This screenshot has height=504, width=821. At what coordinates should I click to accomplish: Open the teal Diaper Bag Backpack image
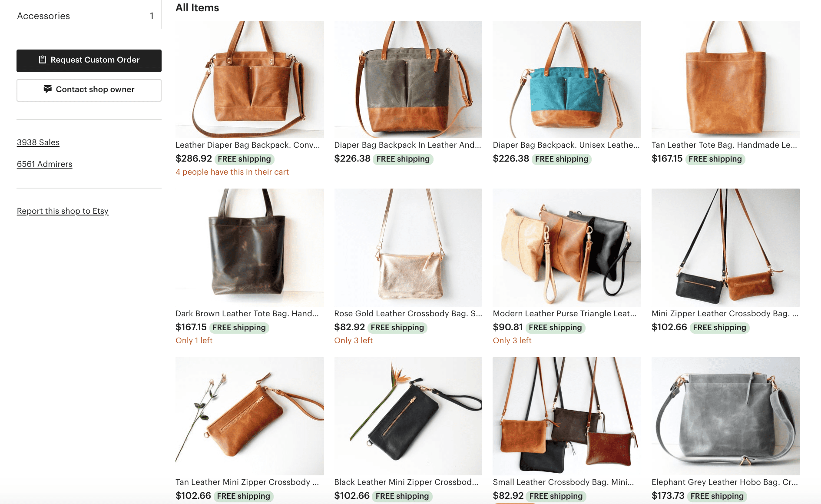pos(567,80)
